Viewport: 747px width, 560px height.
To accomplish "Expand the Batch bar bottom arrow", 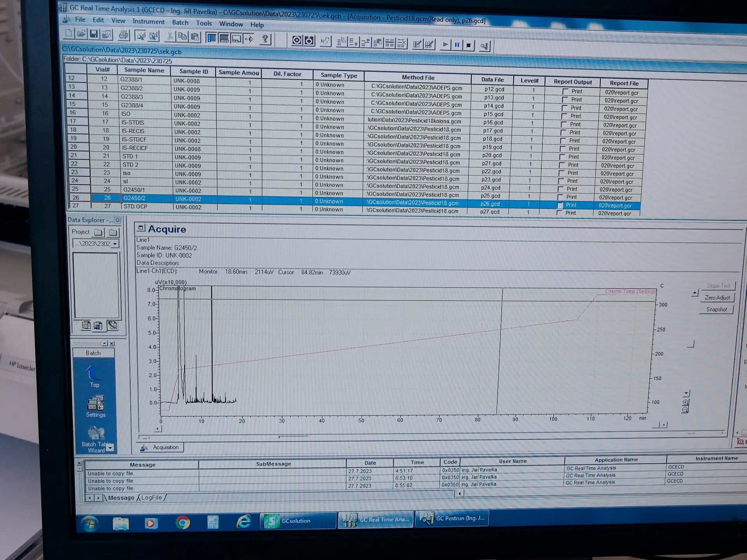I will pos(110,448).
